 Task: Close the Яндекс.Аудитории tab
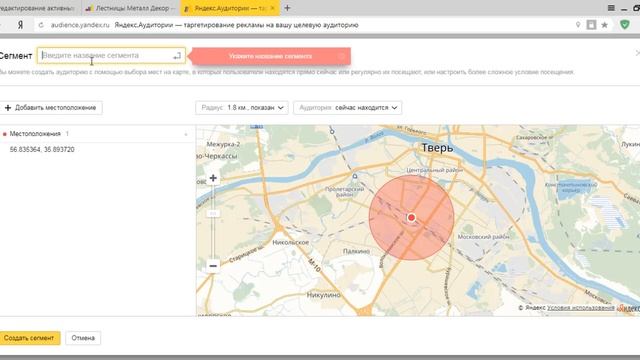coord(273,8)
